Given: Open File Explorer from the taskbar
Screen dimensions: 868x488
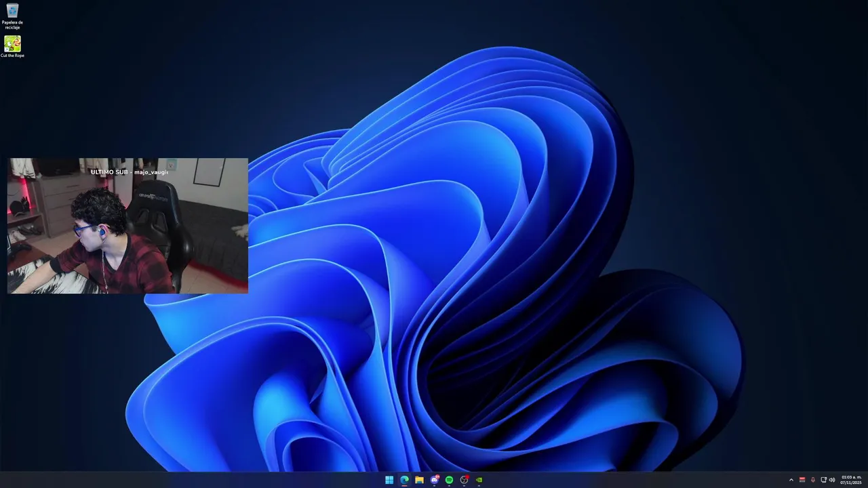Looking at the screenshot, I should (x=419, y=480).
